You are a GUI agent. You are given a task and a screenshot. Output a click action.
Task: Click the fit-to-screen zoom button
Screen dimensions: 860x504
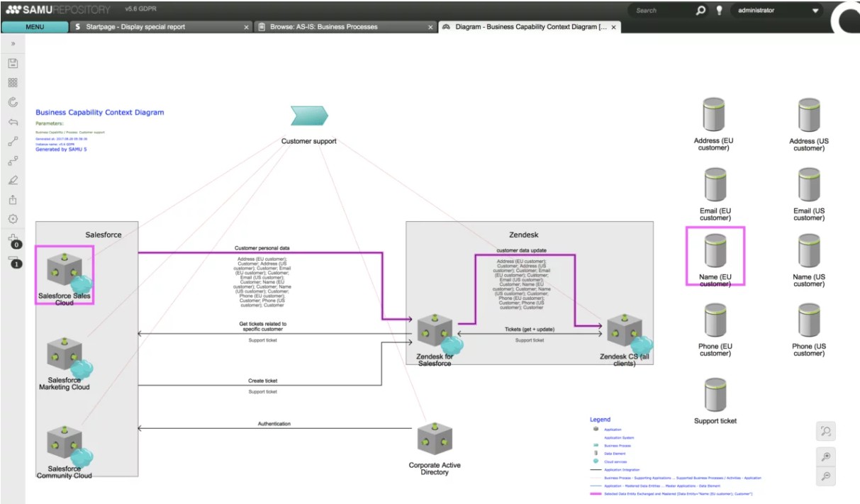click(x=826, y=431)
